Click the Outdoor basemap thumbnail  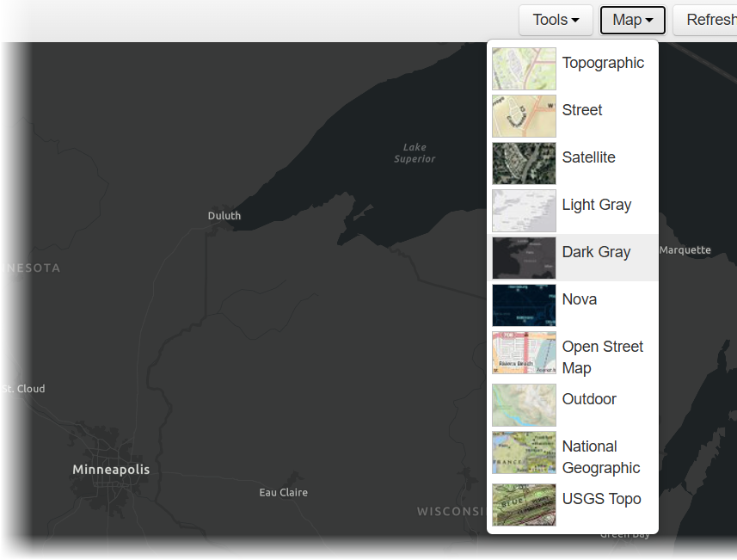[x=524, y=405]
